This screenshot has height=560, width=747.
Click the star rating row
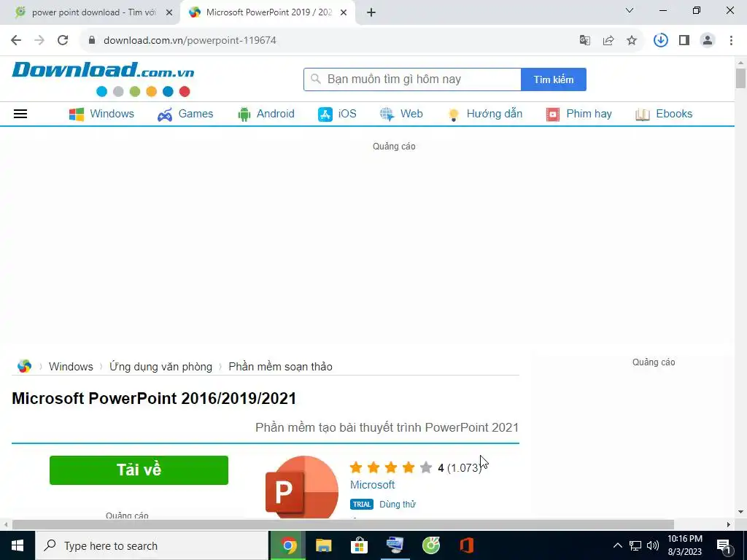click(391, 467)
